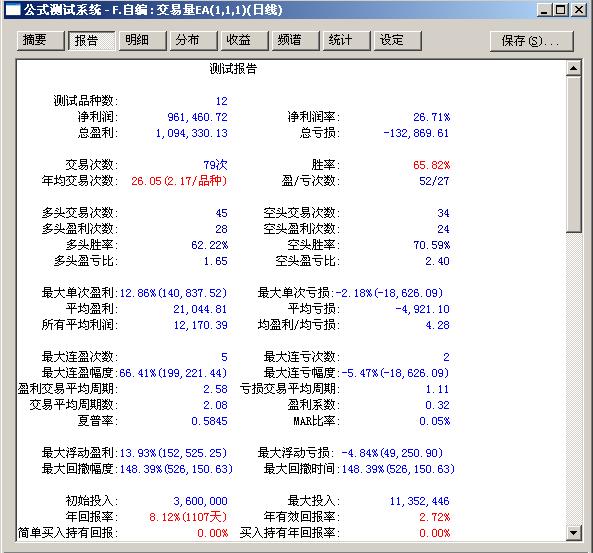This screenshot has height=553, width=593.
Task: Click the scrollbar up arrow
Action: coord(573,68)
